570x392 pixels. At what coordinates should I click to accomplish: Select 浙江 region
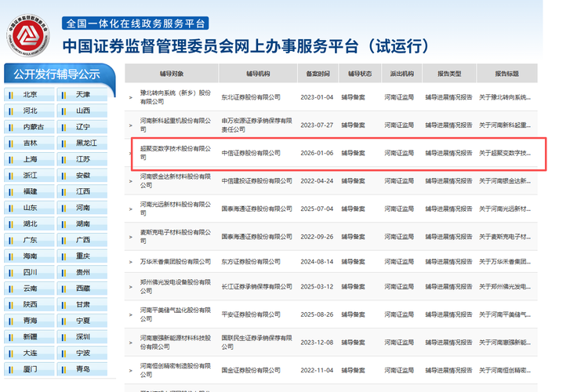[x=30, y=176]
